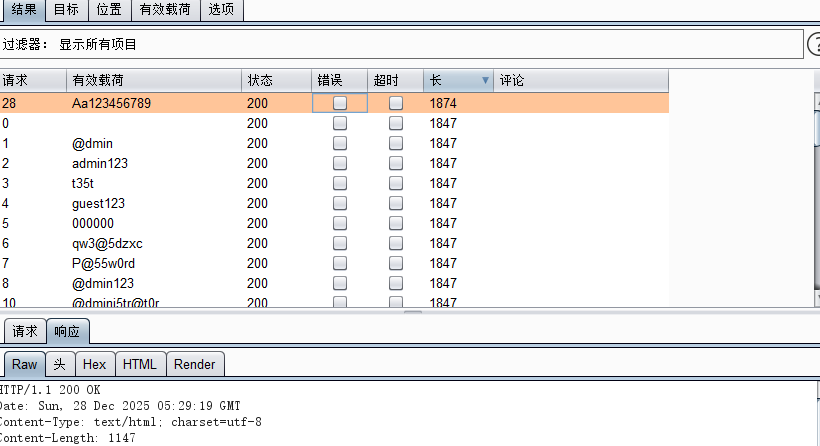Open the 位置 tab
The width and height of the screenshot is (820, 446).
(109, 10)
